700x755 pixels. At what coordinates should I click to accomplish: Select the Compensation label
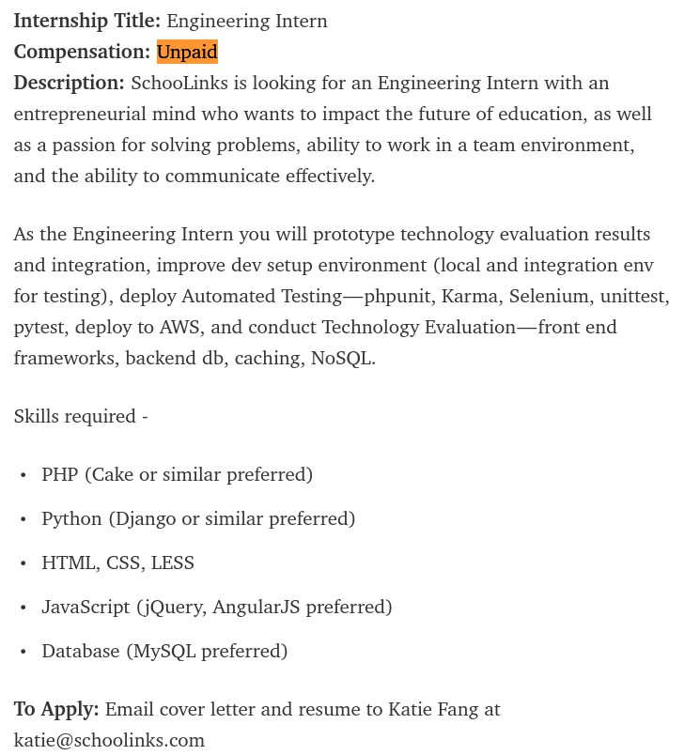click(82, 52)
